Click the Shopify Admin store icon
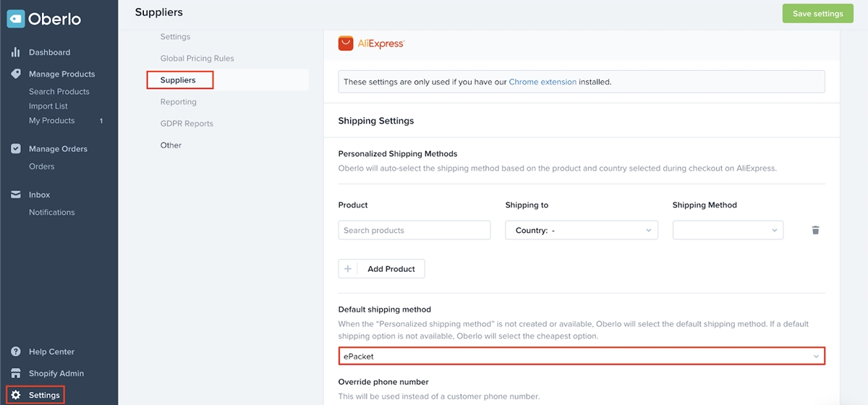The width and height of the screenshot is (868, 405). 16,373
